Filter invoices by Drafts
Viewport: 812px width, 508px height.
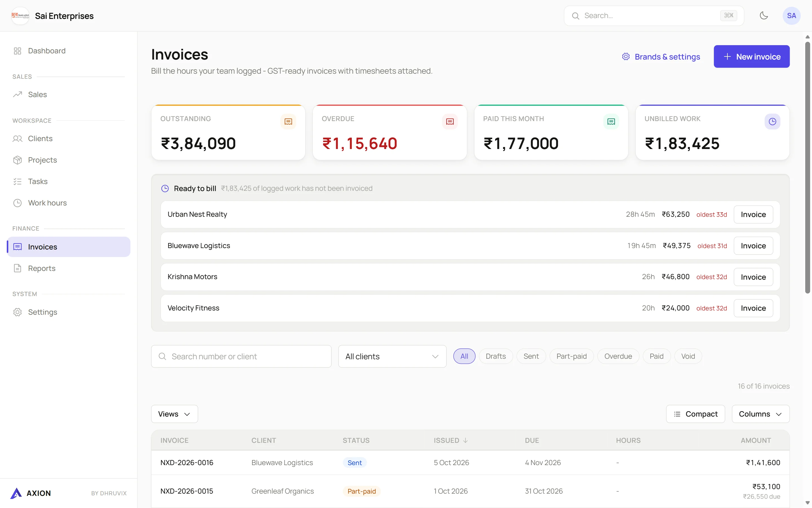coord(496,356)
